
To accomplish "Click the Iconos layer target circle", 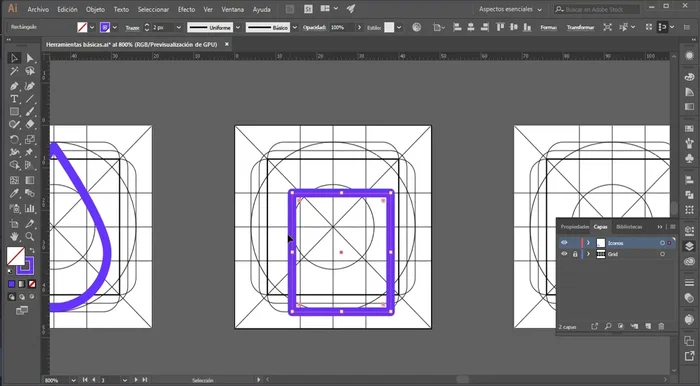I will 662,243.
